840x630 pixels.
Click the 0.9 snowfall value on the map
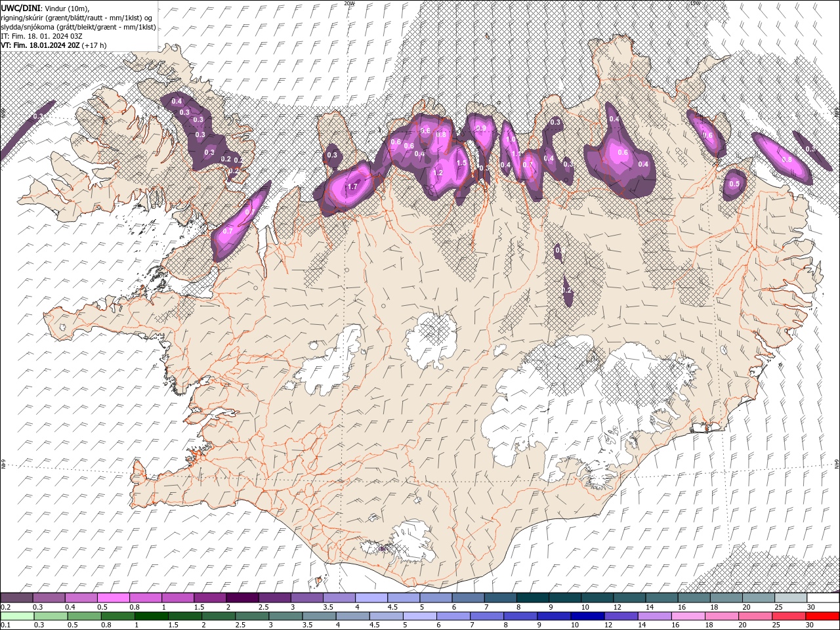tap(481, 129)
